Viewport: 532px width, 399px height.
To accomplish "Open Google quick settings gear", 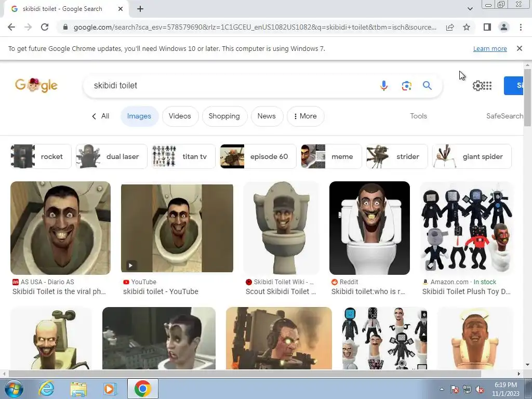I will tap(478, 86).
